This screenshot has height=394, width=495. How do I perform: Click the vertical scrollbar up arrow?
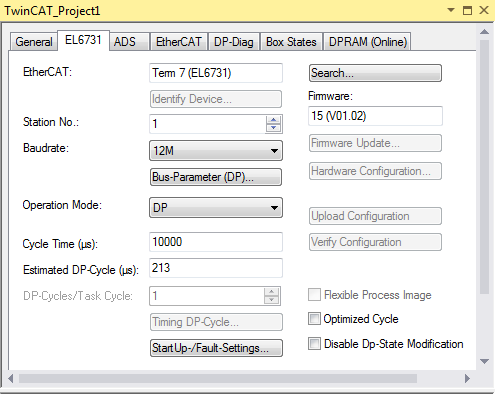click(485, 32)
